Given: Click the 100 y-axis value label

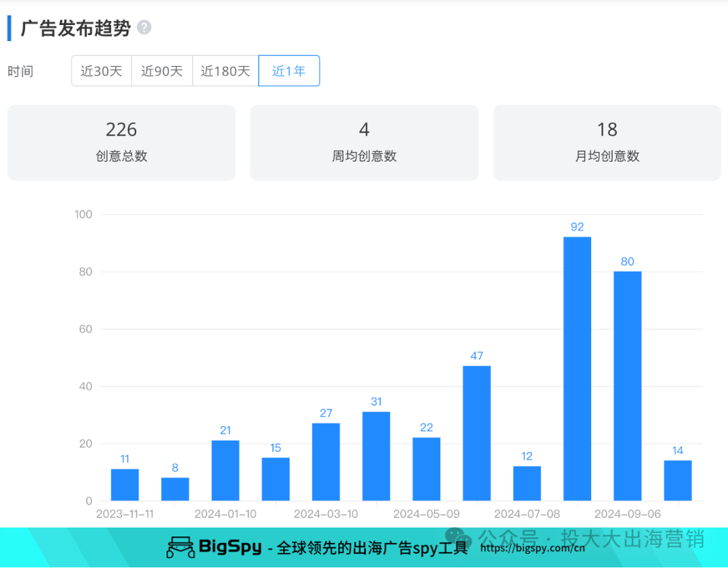Looking at the screenshot, I should click(84, 215).
